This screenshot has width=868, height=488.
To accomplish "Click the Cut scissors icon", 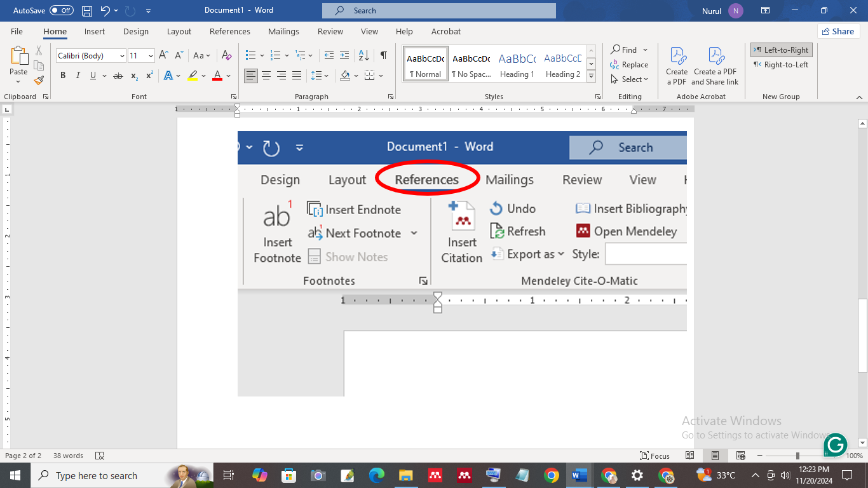I will 39,51.
